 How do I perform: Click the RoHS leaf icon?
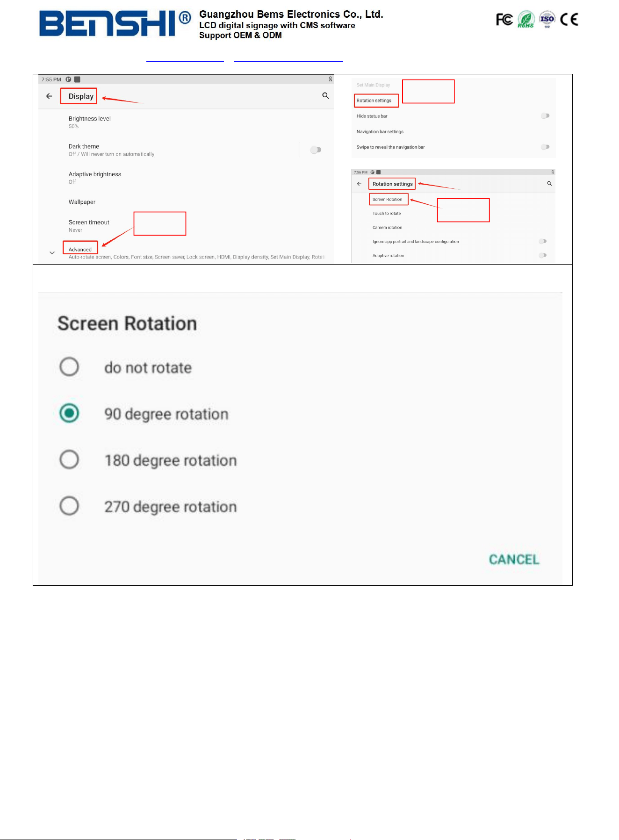point(526,20)
